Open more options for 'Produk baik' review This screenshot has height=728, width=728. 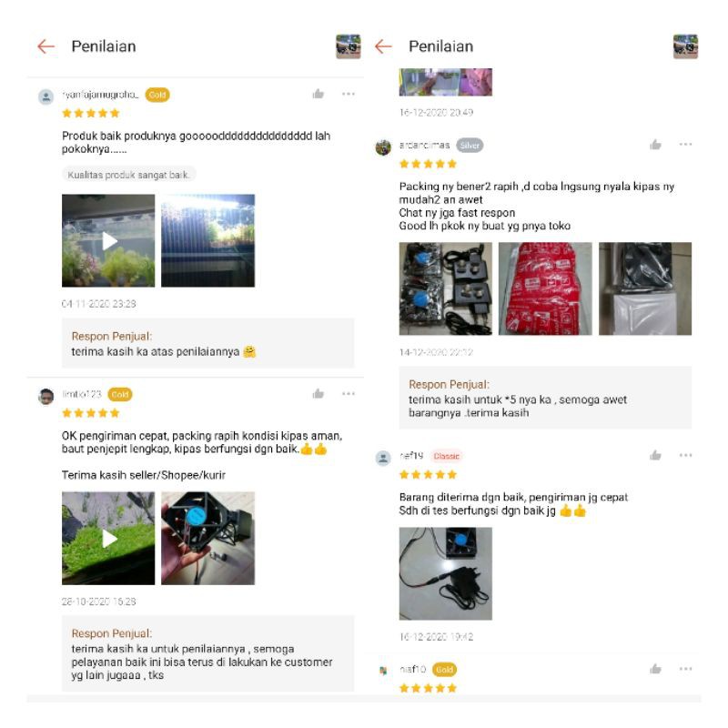click(349, 95)
